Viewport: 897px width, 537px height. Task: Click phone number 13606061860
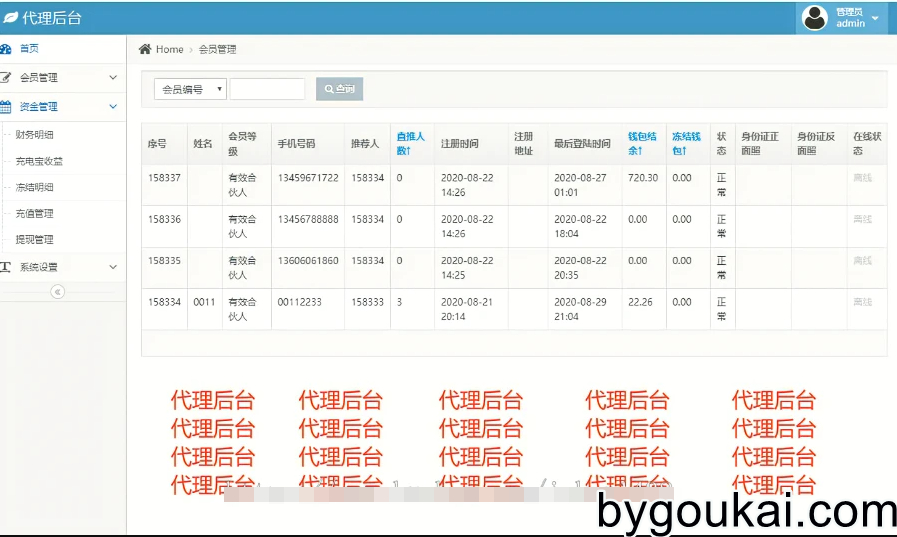coord(308,261)
